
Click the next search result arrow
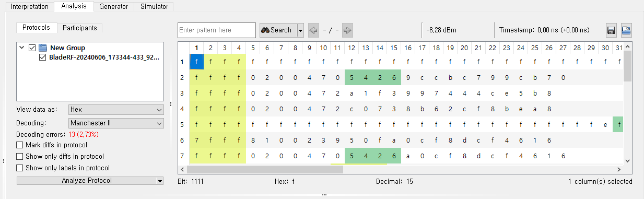click(x=348, y=30)
